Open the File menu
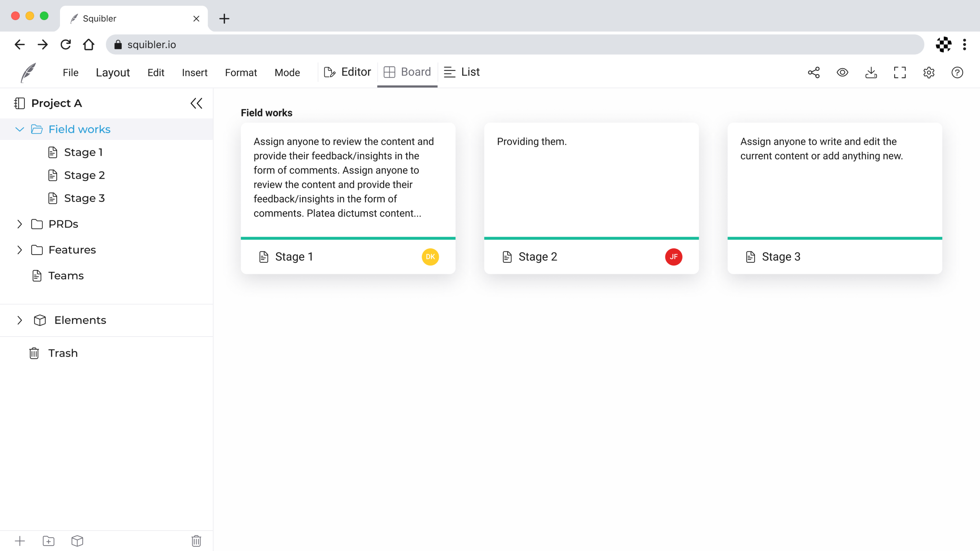 point(70,72)
